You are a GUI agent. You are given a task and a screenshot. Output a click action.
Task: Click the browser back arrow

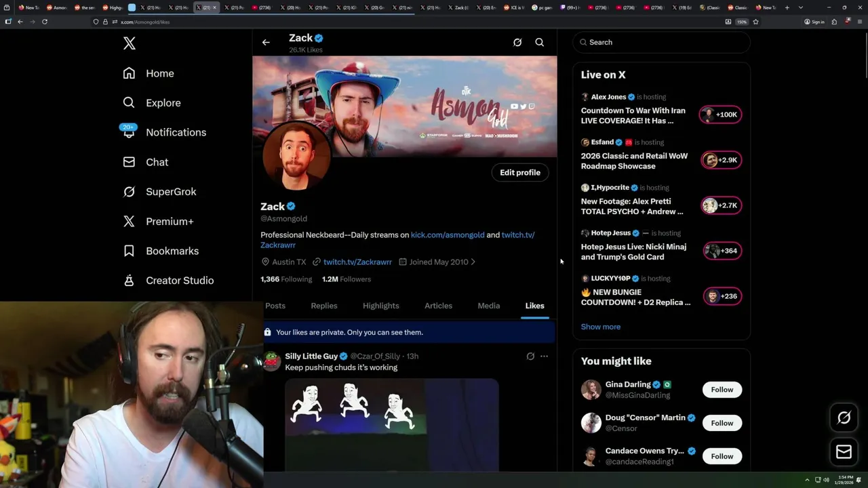20,22
